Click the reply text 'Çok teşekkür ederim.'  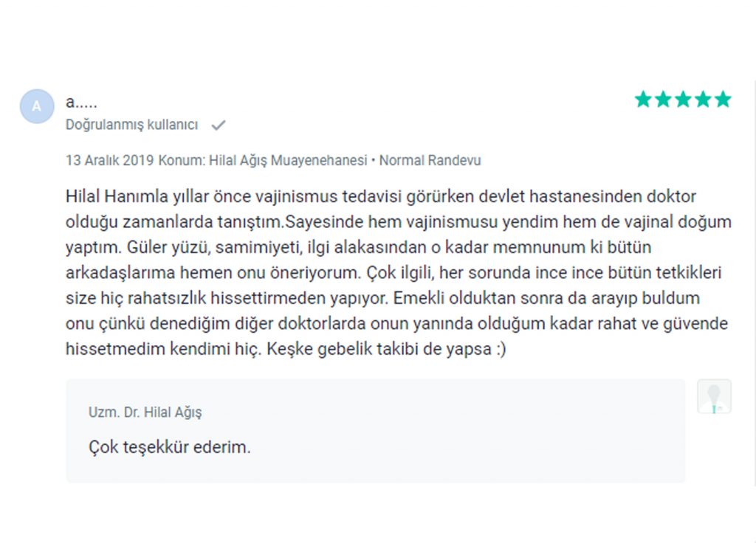pyautogui.click(x=170, y=447)
